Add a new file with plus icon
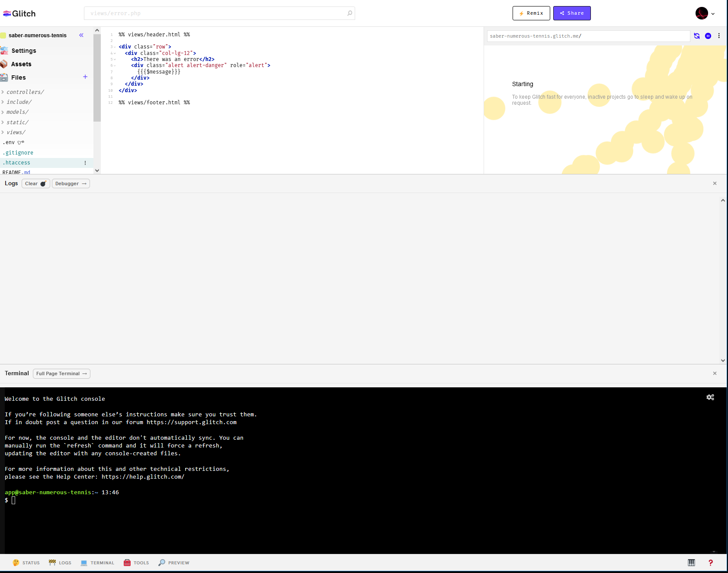728x573 pixels. click(x=85, y=77)
